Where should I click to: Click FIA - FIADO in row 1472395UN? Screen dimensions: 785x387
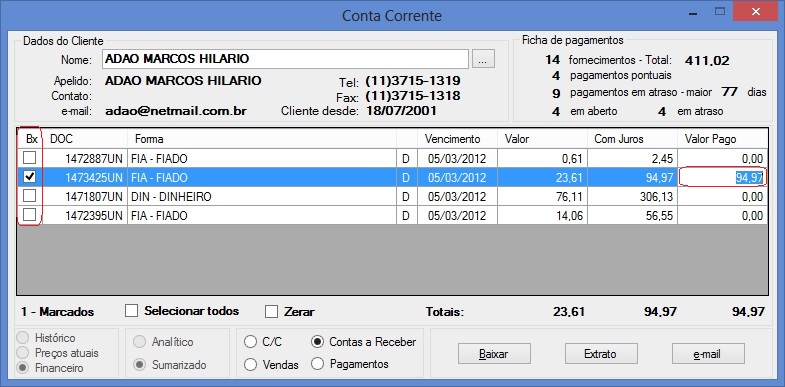tap(262, 216)
